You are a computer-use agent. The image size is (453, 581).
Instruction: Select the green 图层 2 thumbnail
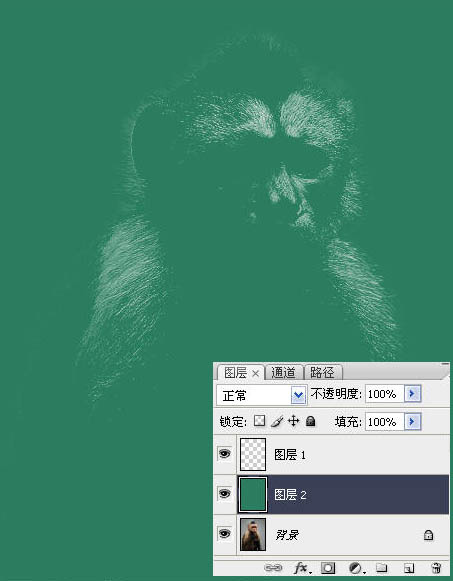click(253, 494)
